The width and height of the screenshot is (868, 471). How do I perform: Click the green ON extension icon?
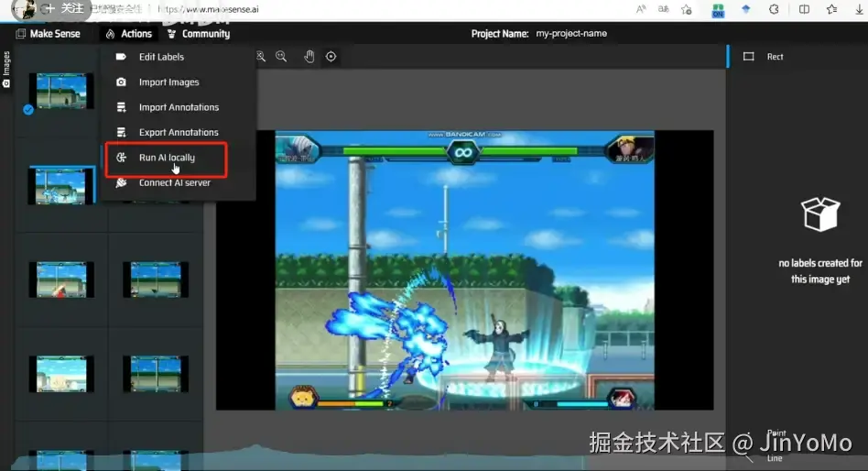pos(718,10)
